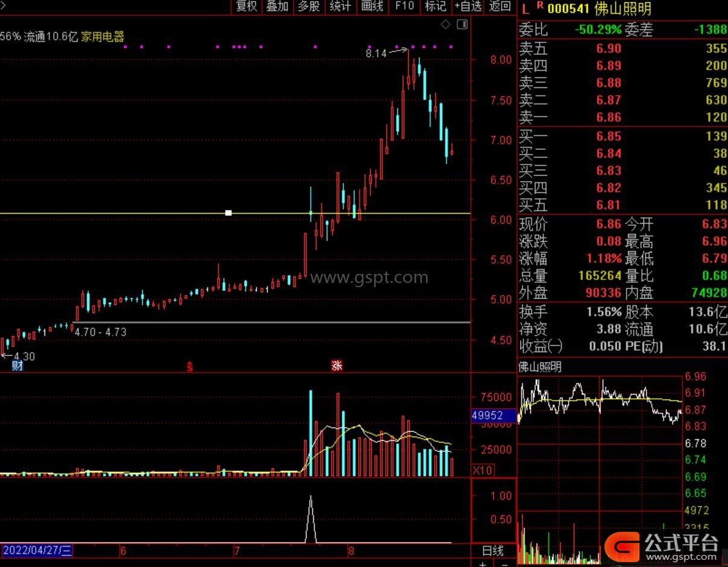
Task: Click the 总量 value 165264
Action: click(600, 276)
